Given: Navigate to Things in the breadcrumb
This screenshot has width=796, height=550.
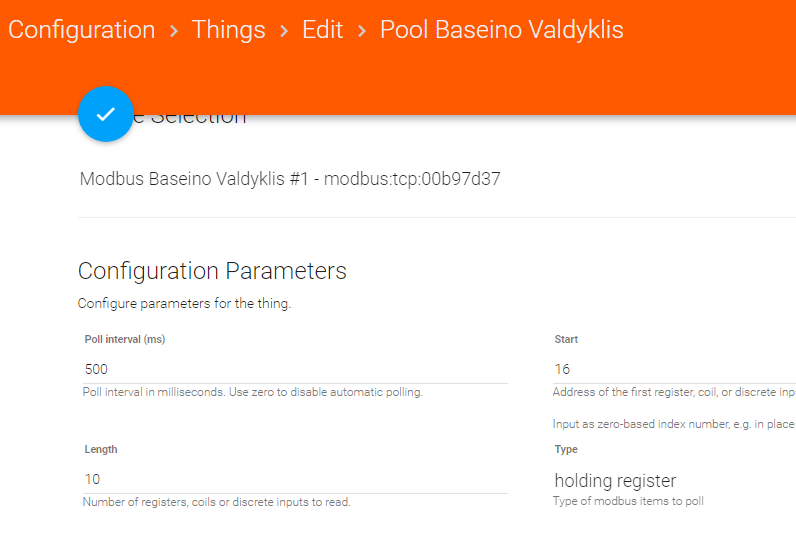Looking at the screenshot, I should (228, 30).
